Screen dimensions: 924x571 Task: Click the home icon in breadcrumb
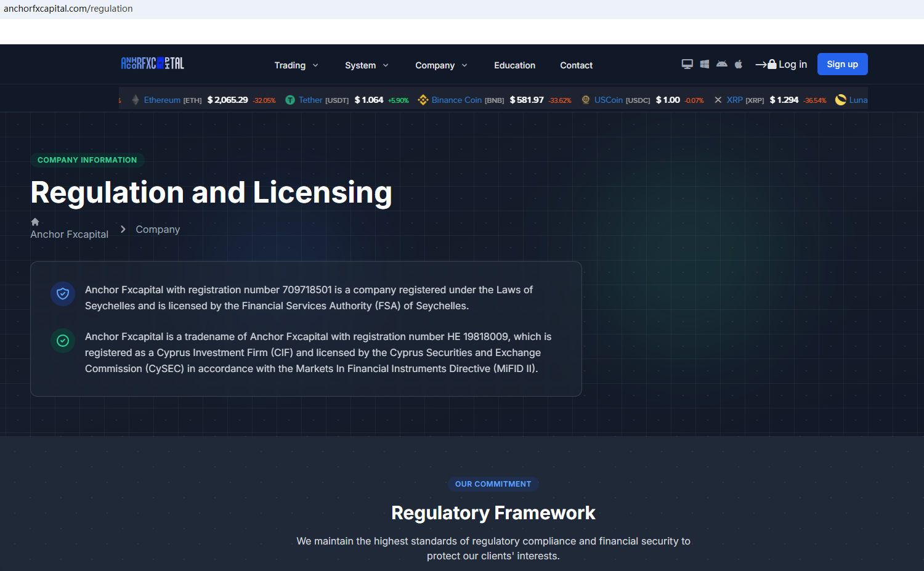coord(35,222)
